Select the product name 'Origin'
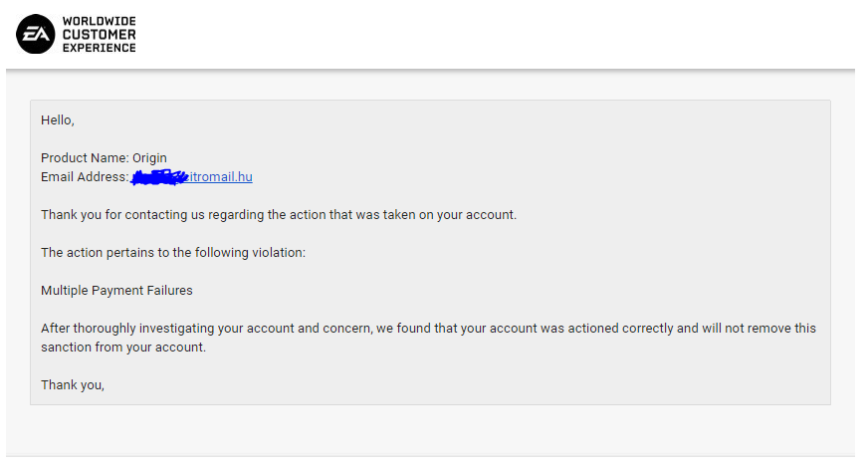Viewport: 868px width, 467px height. 149,158
